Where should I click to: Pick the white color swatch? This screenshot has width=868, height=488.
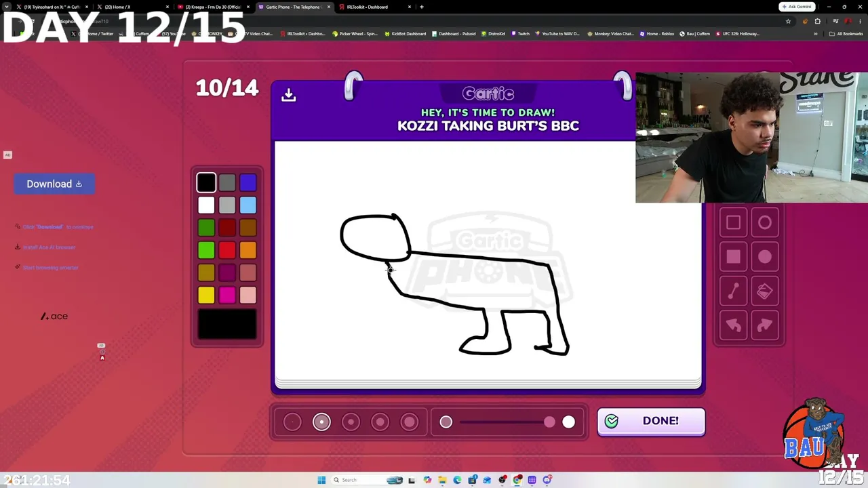tap(206, 205)
